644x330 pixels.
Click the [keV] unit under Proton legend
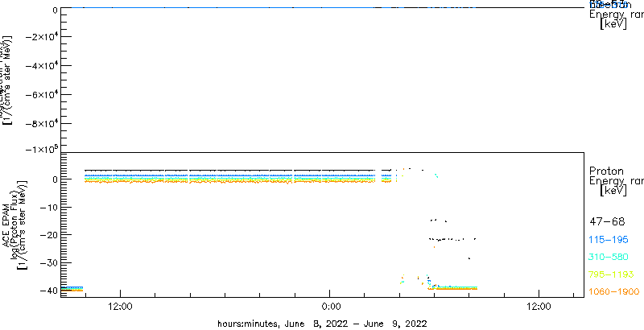pyautogui.click(x=613, y=191)
